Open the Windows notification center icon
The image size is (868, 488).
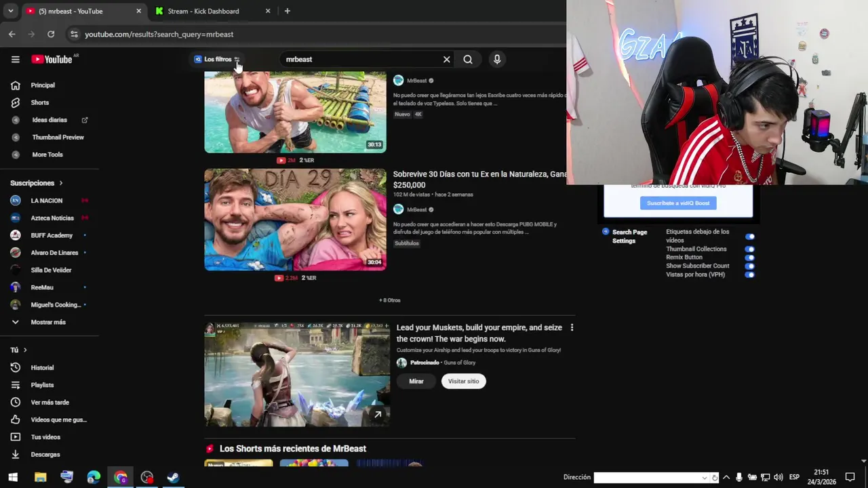coord(850,477)
